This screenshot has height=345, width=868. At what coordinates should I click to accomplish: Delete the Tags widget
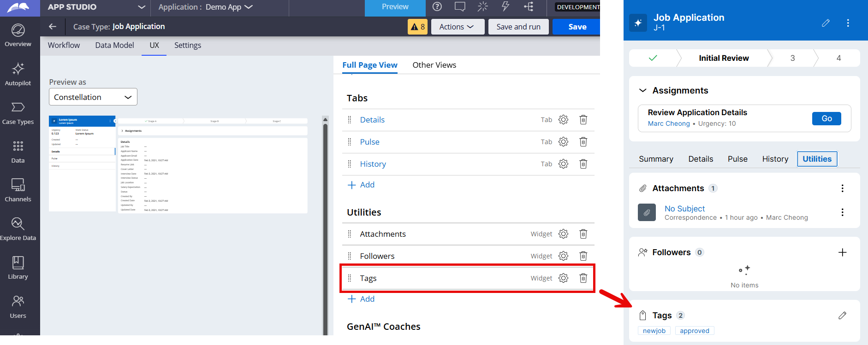click(x=583, y=278)
